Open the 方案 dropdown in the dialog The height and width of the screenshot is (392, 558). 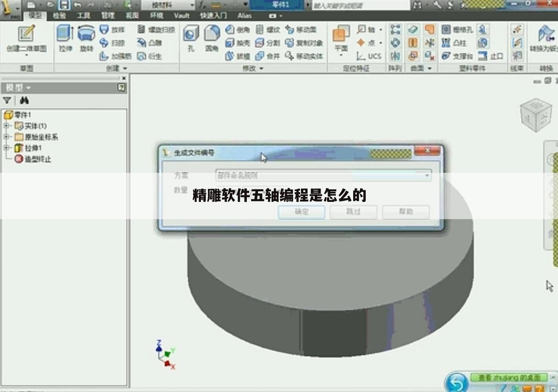427,176
